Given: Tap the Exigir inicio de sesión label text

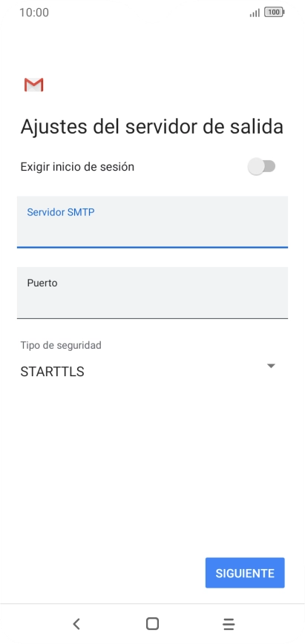Looking at the screenshot, I should (77, 167).
